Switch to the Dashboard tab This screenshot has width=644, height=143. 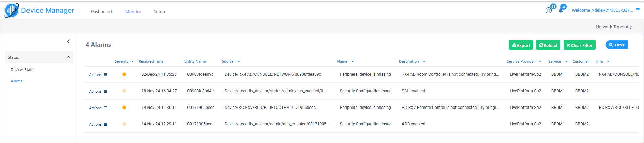(101, 11)
